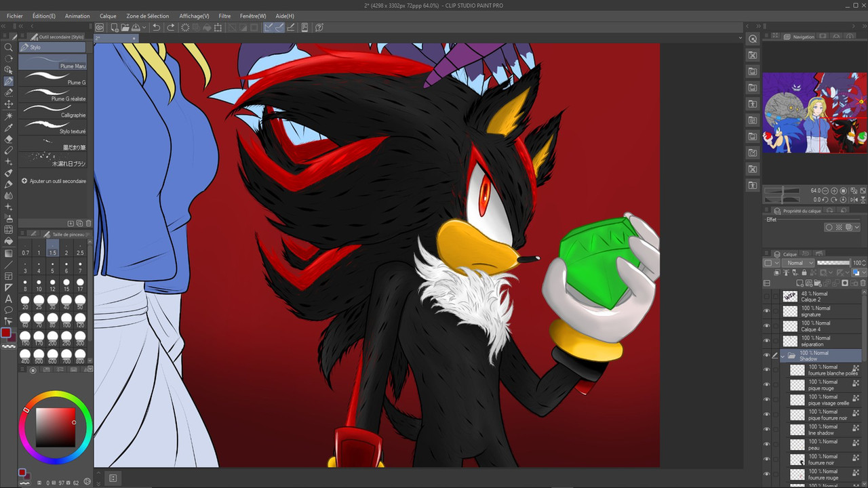Open the Fichier menu
This screenshot has width=868, height=488.
[14, 16]
